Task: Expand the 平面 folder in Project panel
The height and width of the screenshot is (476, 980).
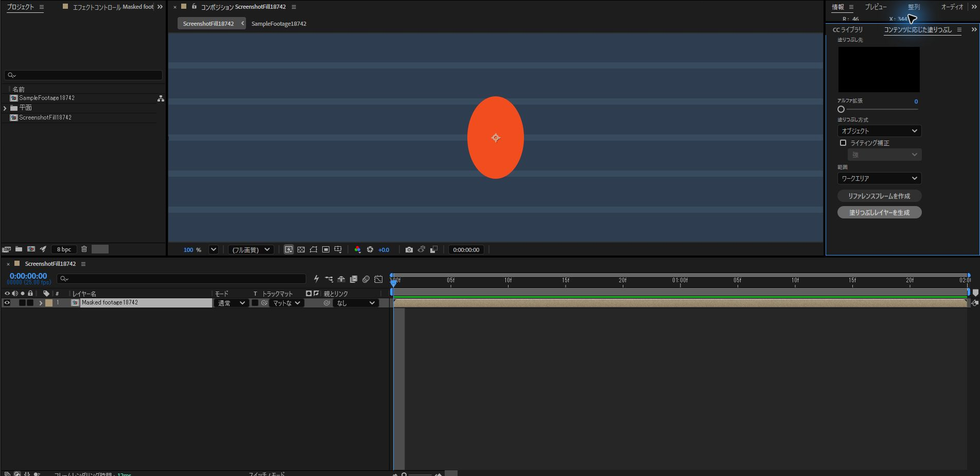Action: pyautogui.click(x=5, y=108)
